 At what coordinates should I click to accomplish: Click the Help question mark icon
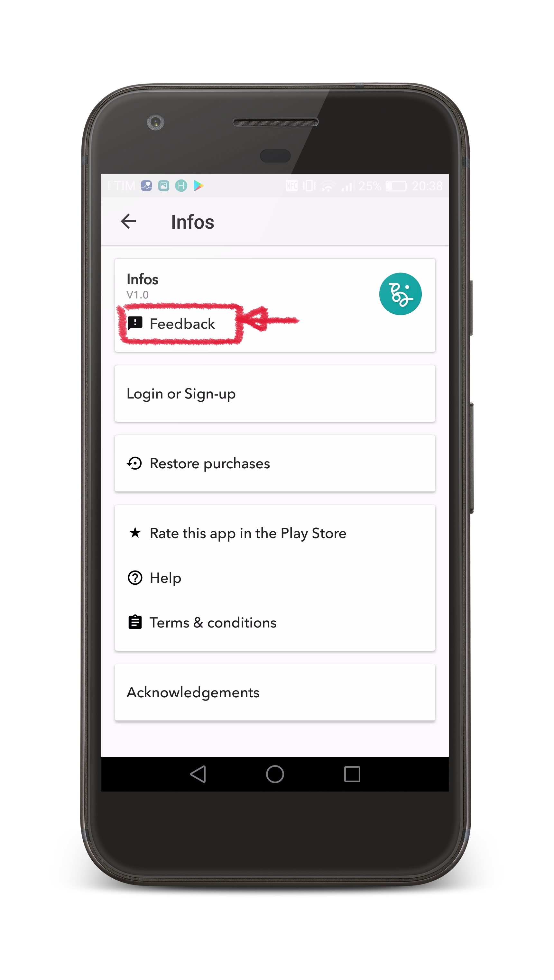click(x=135, y=578)
